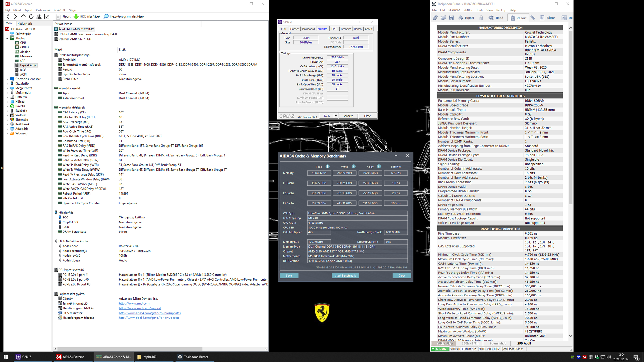Click the Érték column header in AIDA64

tap(122, 49)
